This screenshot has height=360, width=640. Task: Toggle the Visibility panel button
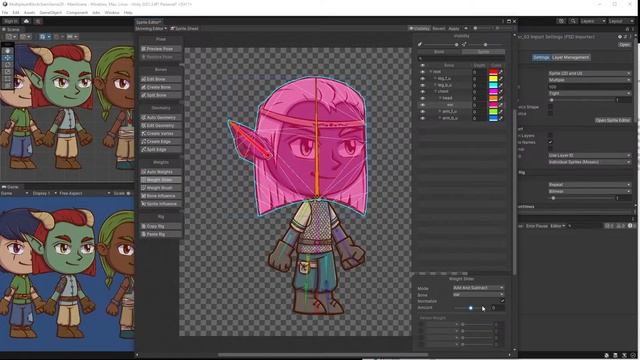pyautogui.click(x=419, y=29)
